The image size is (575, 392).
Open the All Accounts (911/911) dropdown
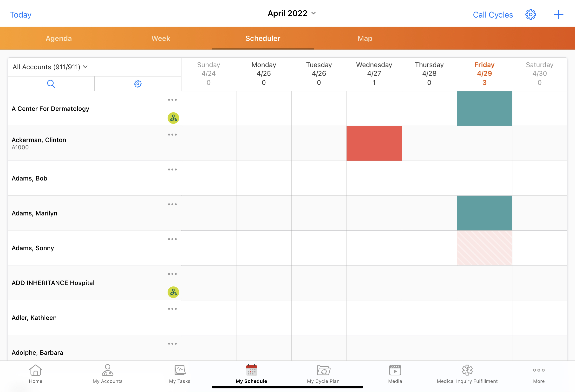(x=50, y=67)
